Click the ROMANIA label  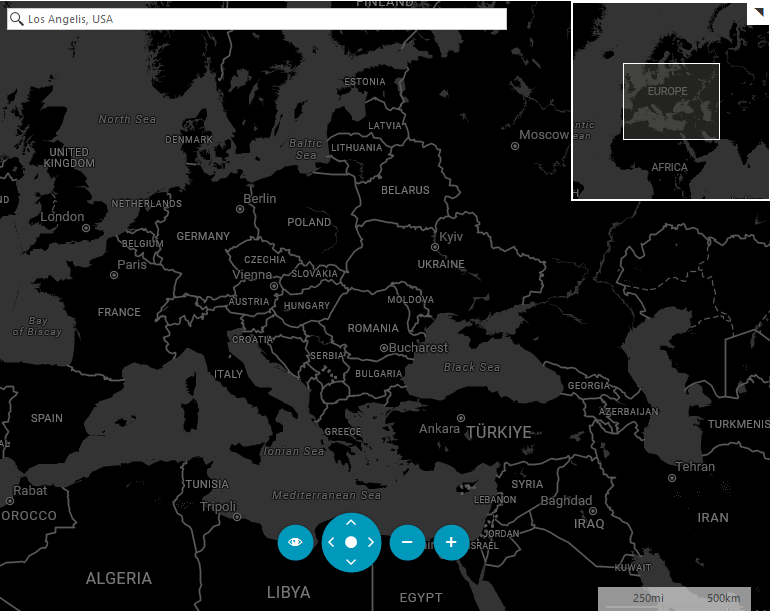click(x=373, y=328)
